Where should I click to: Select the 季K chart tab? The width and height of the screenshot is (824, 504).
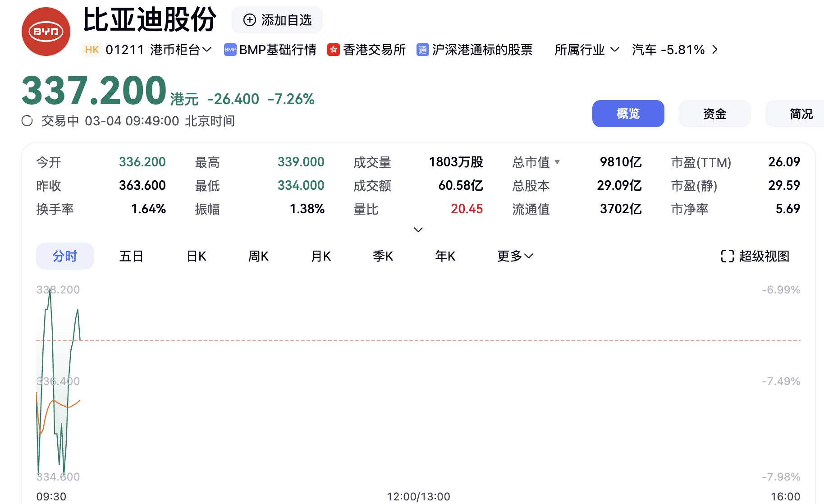coord(383,256)
